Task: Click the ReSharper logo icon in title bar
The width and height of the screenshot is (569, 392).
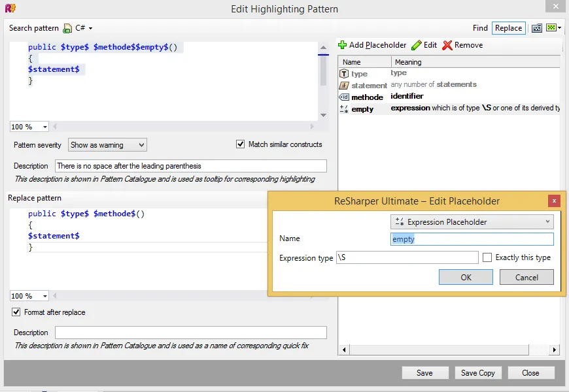Action: click(x=10, y=8)
